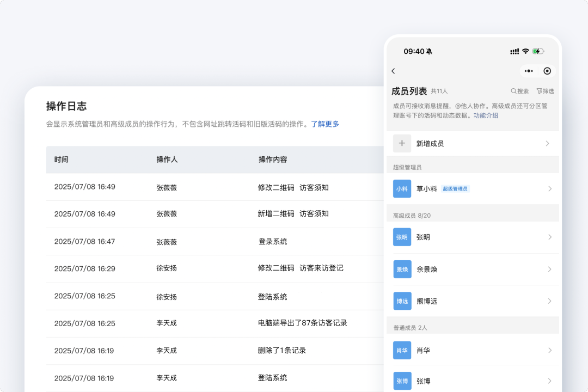Viewport: 588px width, 392px height.
Task: Click the 时间 column header
Action: [62, 160]
